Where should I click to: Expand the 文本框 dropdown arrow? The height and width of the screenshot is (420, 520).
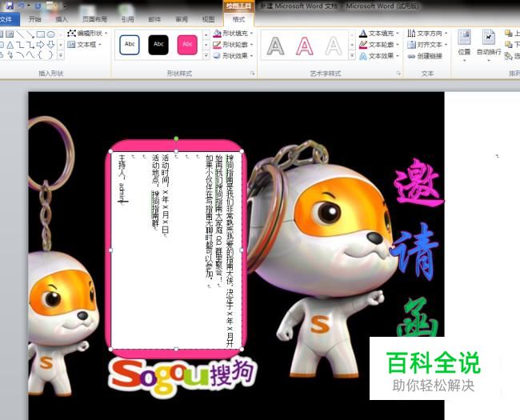[99, 45]
